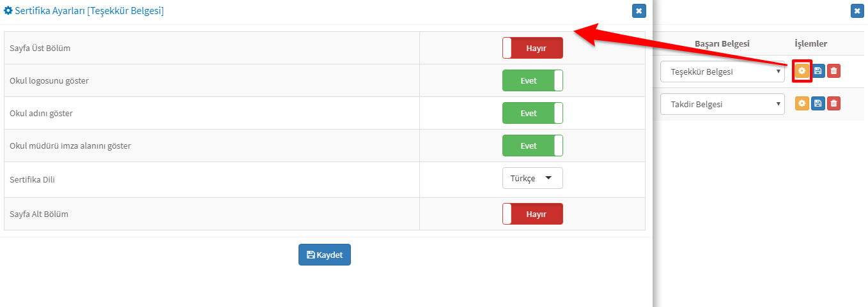Open the Takdir Belgesi dropdown
Viewport: 868px width, 307px height.
point(722,104)
